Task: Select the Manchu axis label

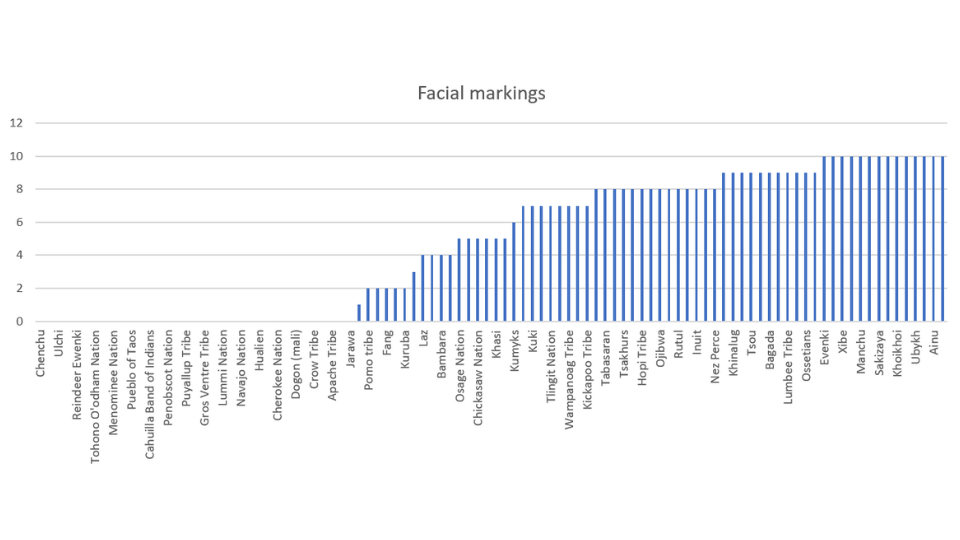Action: pyautogui.click(x=862, y=351)
